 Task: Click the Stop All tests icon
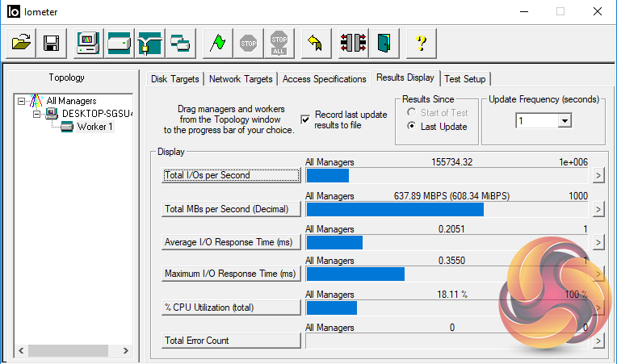pos(279,43)
